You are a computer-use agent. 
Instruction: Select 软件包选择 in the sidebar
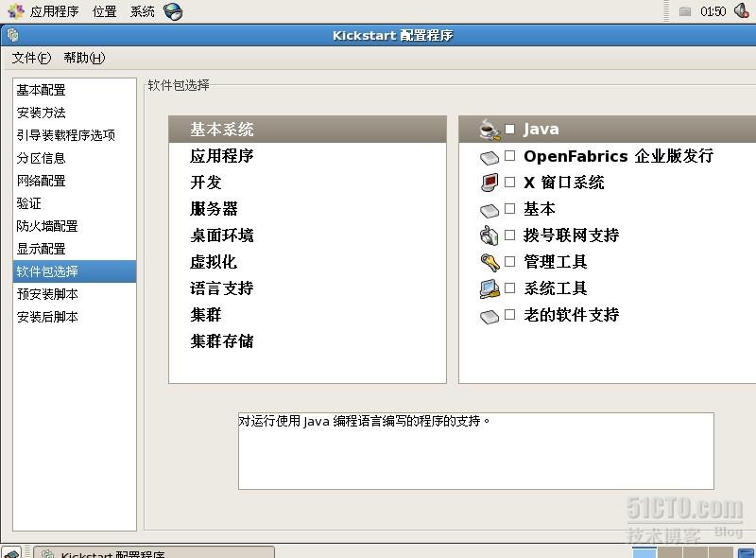click(75, 271)
